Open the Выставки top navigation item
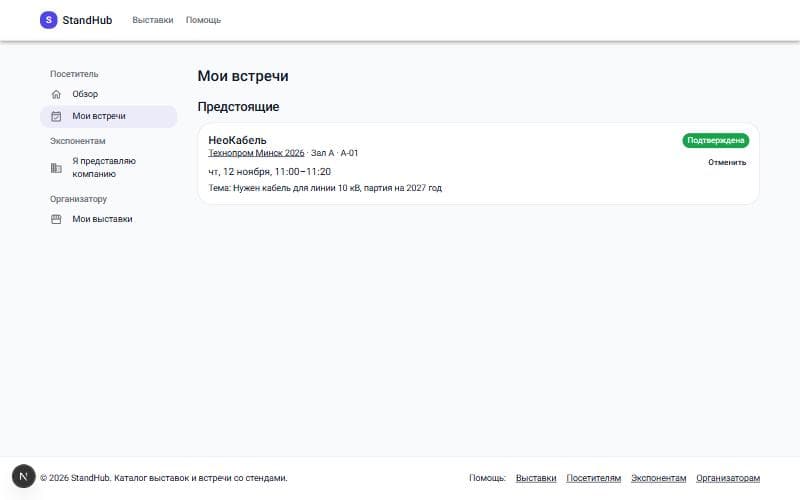Viewport: 800px width, 500px height. point(153,20)
